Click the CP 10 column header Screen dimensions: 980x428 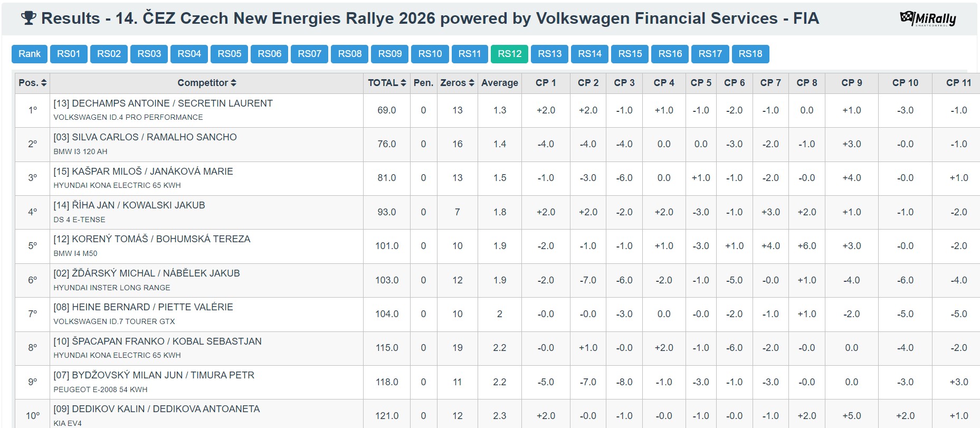(x=905, y=83)
